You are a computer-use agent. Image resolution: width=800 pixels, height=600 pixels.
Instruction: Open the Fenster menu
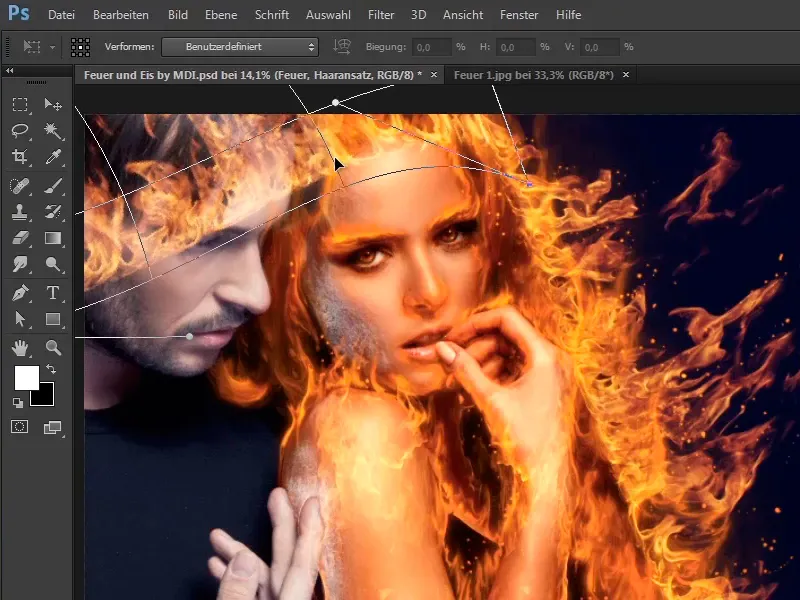click(x=519, y=15)
